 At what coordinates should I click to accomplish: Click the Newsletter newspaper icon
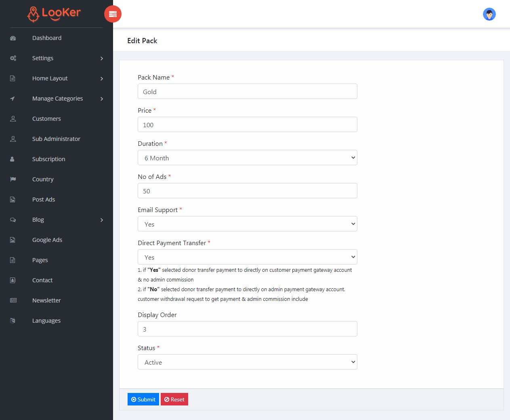coord(13,300)
